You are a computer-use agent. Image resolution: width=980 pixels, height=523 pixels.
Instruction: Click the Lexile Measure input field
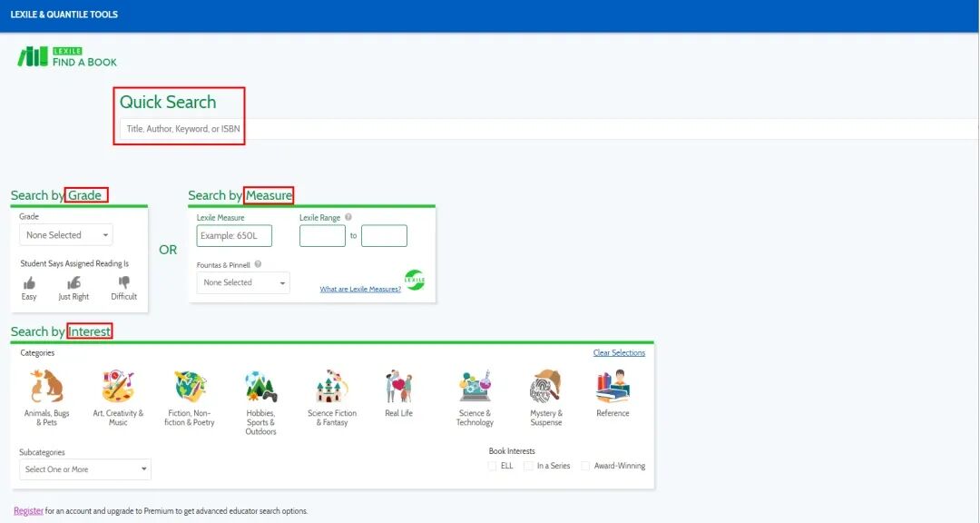click(x=234, y=236)
